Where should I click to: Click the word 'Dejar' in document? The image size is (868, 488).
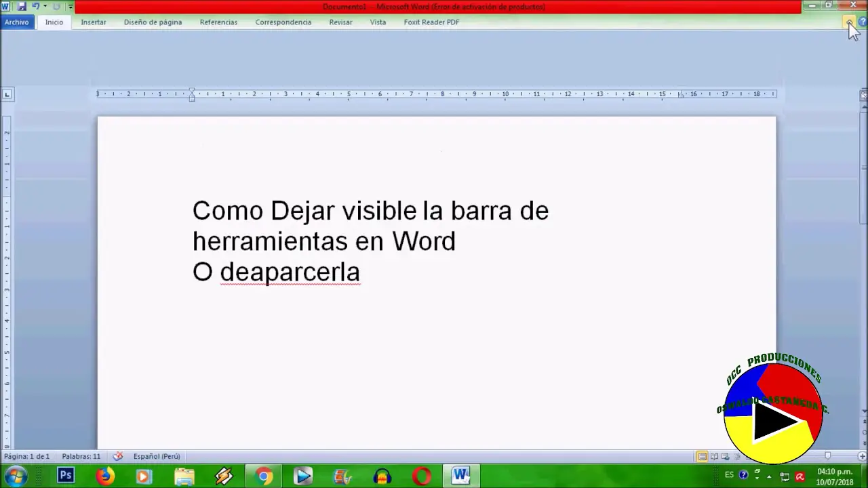point(302,211)
